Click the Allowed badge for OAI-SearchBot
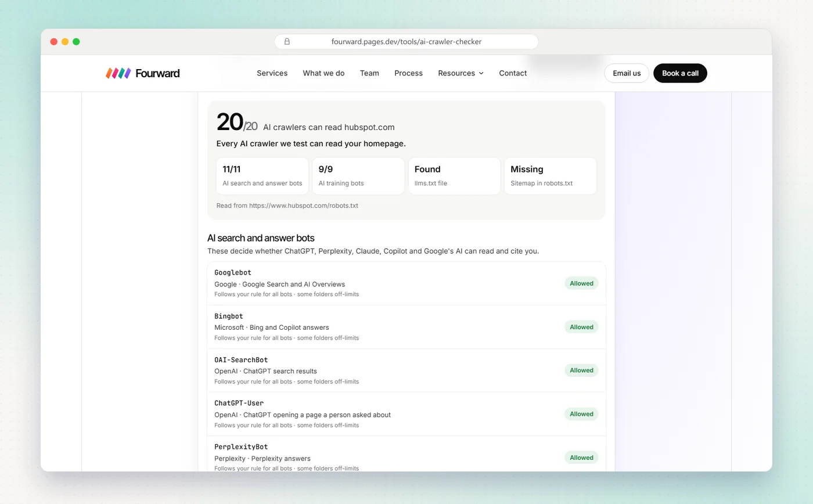 581,370
